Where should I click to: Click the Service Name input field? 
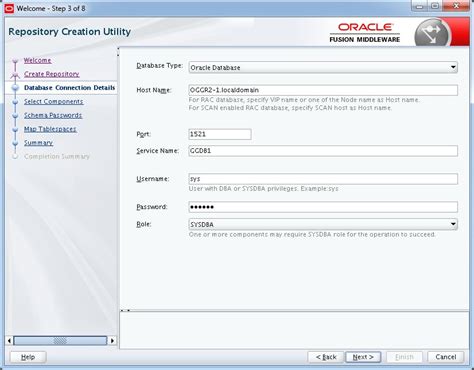click(x=323, y=151)
